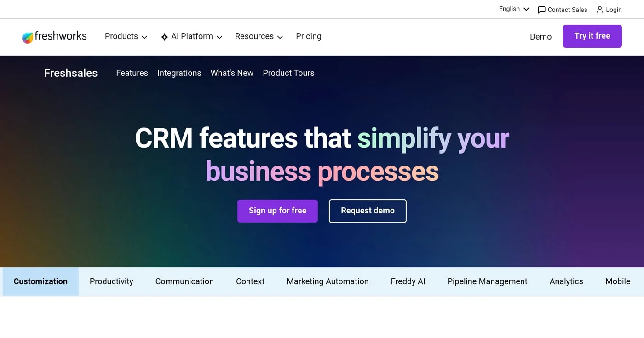The width and height of the screenshot is (644, 338).
Task: Click the Try it free button
Action: coord(592,36)
